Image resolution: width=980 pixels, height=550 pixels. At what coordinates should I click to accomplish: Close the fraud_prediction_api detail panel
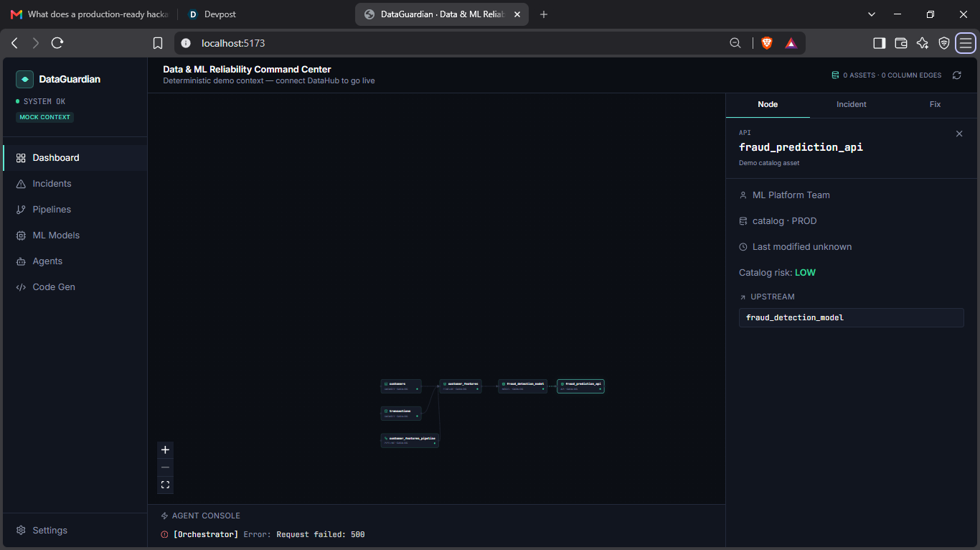point(959,134)
